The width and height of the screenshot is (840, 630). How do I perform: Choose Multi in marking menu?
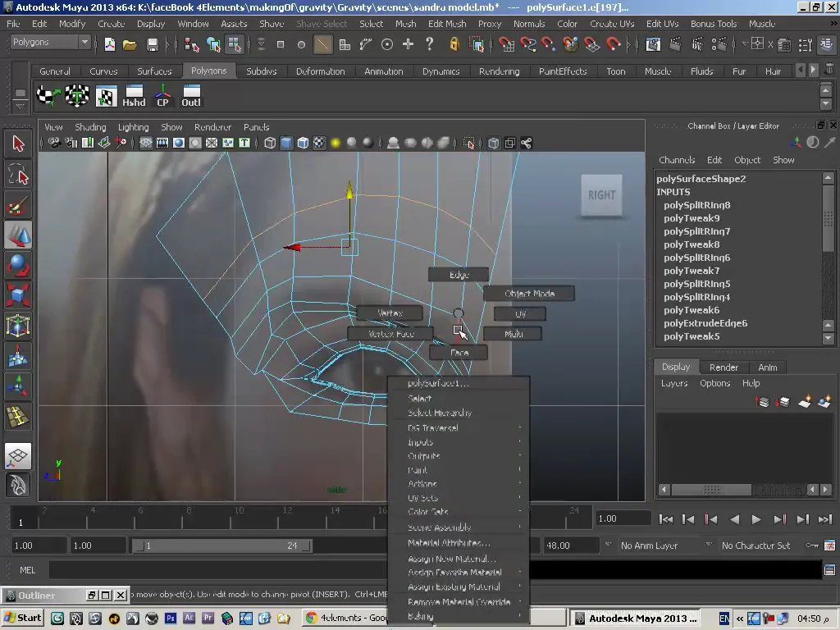[513, 334]
